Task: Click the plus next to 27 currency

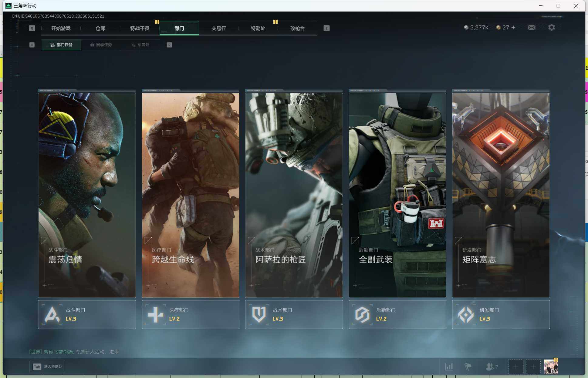Action: 513,28
